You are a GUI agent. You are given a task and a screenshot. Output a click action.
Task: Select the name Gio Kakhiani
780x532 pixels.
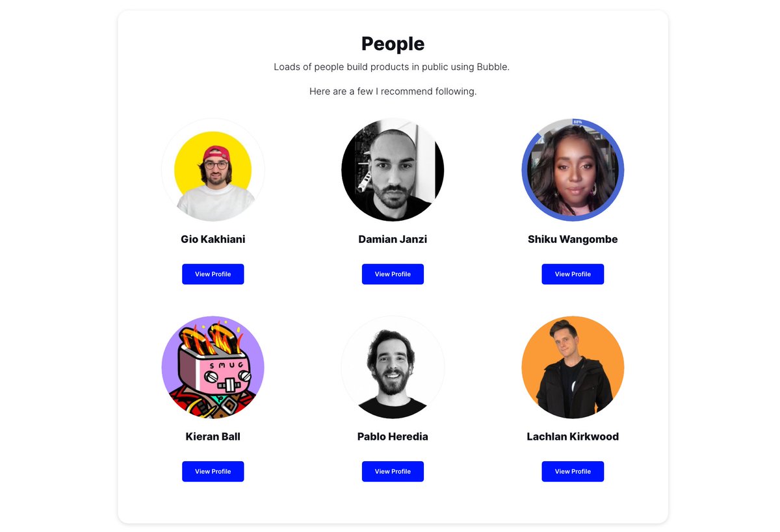coord(213,239)
